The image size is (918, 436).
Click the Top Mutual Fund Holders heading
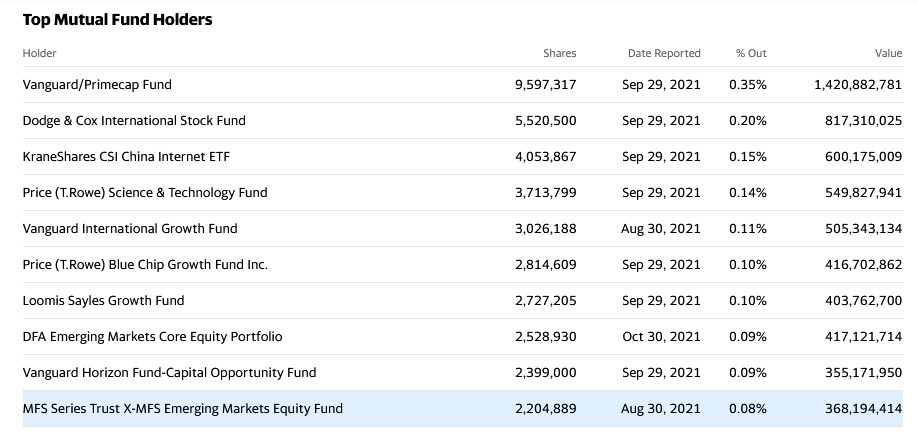point(117,20)
